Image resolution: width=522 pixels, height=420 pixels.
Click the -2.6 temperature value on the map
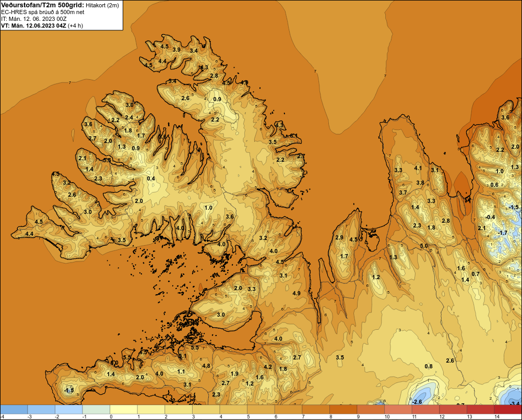(417, 402)
